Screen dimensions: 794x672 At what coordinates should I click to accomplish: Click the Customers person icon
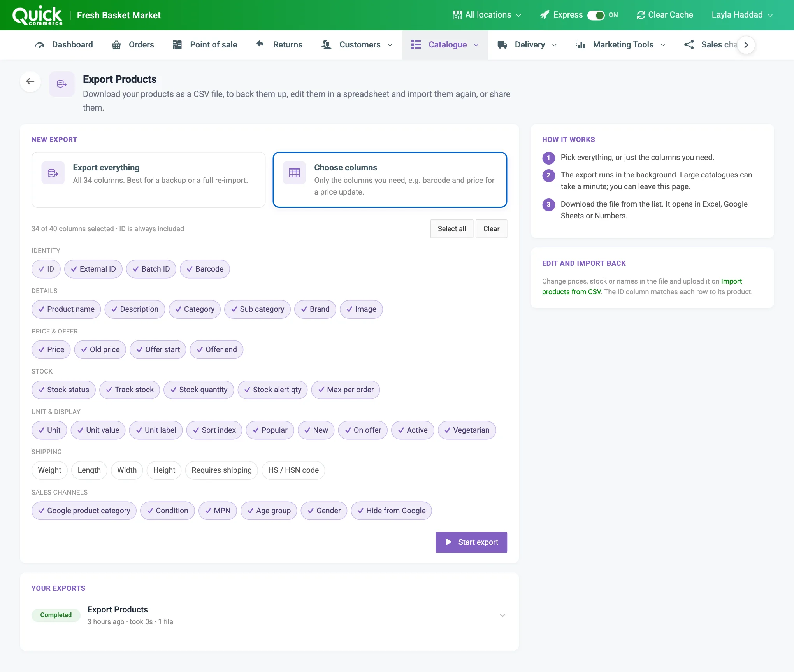[x=326, y=45]
